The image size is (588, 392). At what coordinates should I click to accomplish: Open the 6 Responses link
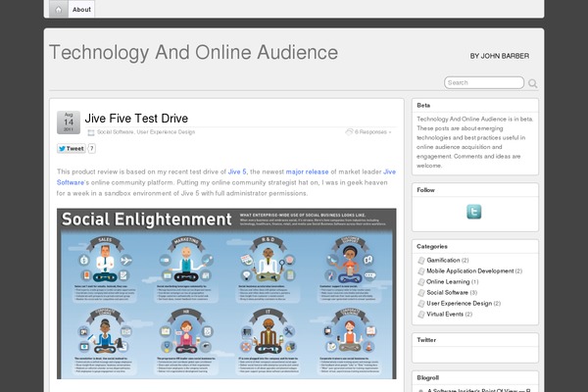coord(370,132)
